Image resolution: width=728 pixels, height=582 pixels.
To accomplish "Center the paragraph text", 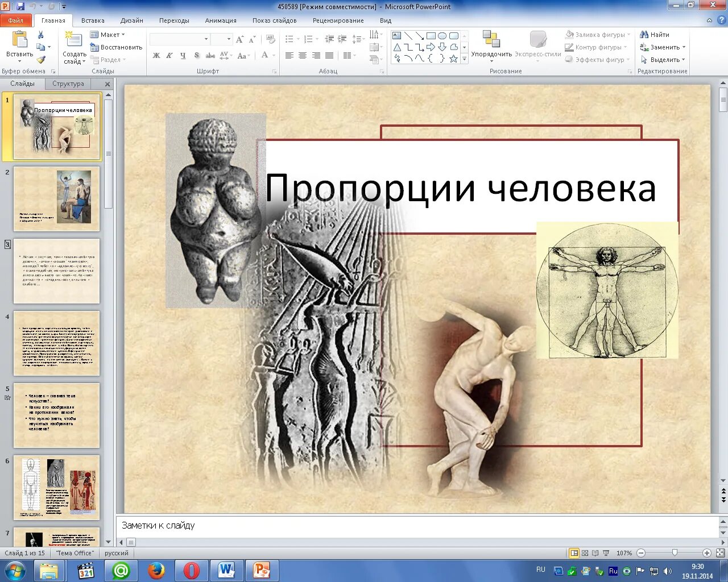I will click(x=303, y=56).
